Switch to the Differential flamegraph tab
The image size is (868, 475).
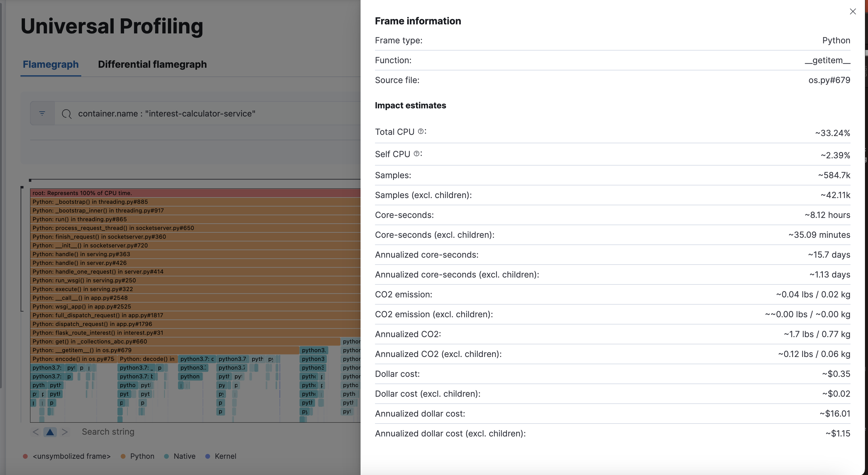(x=152, y=64)
